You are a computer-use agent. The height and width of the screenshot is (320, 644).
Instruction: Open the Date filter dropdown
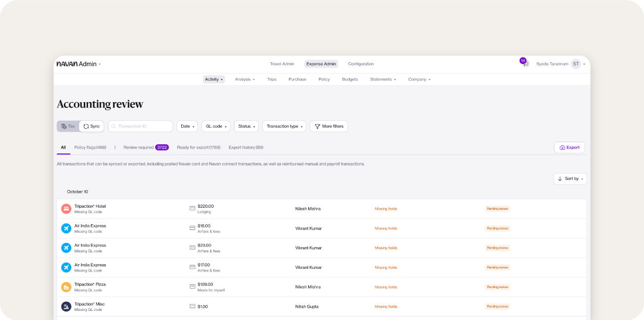pyautogui.click(x=187, y=126)
